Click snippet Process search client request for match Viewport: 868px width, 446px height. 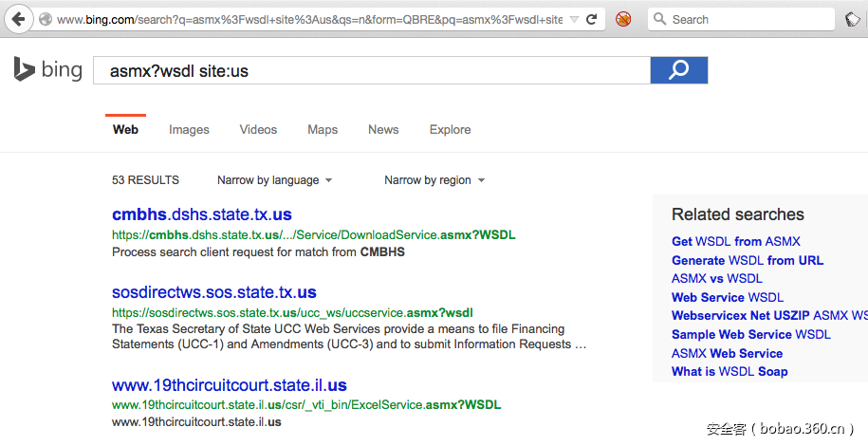[259, 252]
